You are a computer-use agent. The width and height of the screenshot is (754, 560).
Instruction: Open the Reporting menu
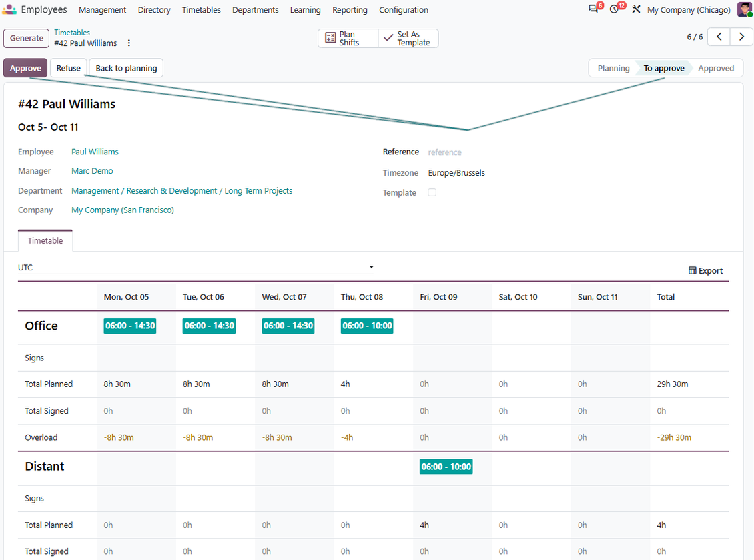coord(350,9)
